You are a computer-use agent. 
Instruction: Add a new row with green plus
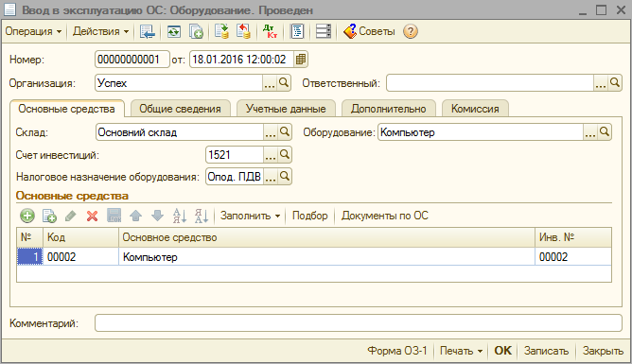click(x=27, y=216)
